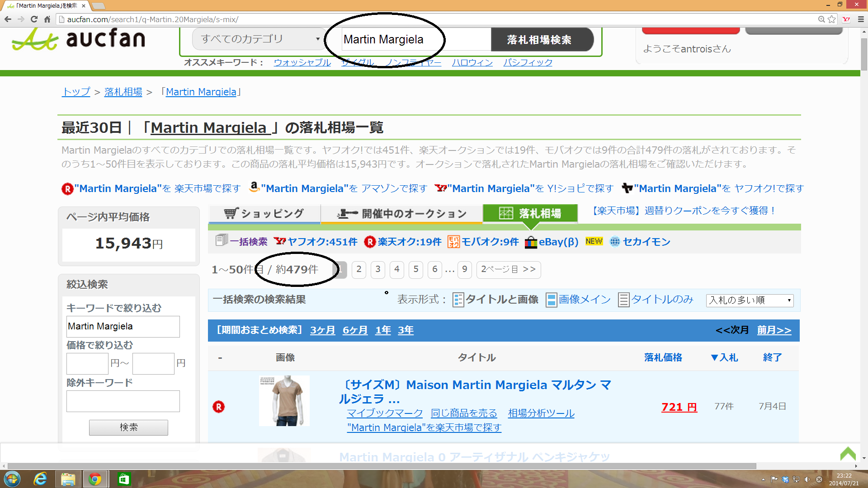The height and width of the screenshot is (488, 868).
Task: Go to the browser home icon
Action: pos(47,19)
